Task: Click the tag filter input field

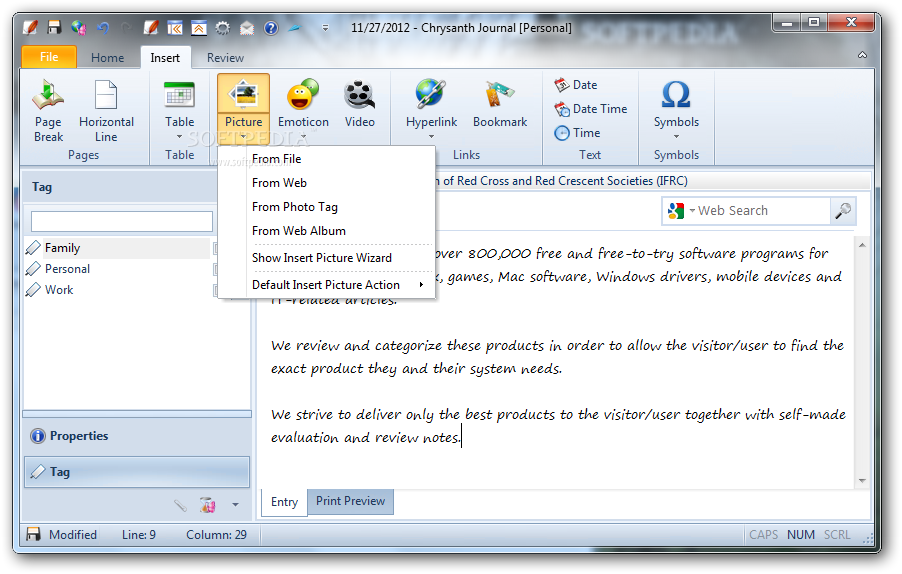Action: point(122,221)
